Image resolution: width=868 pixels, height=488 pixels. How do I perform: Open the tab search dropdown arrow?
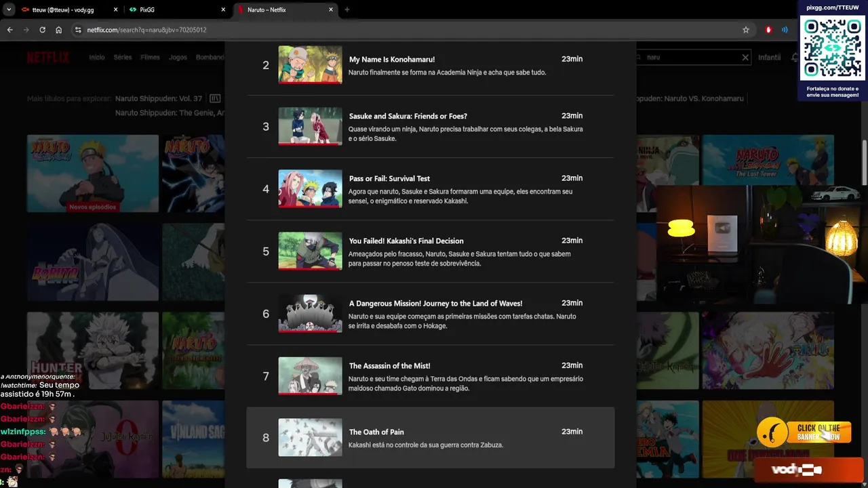pyautogui.click(x=9, y=9)
